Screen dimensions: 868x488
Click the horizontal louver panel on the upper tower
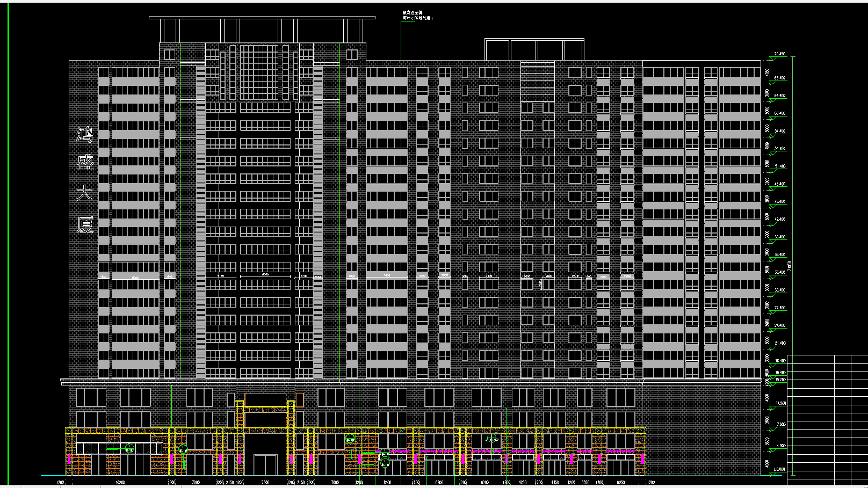(x=537, y=82)
